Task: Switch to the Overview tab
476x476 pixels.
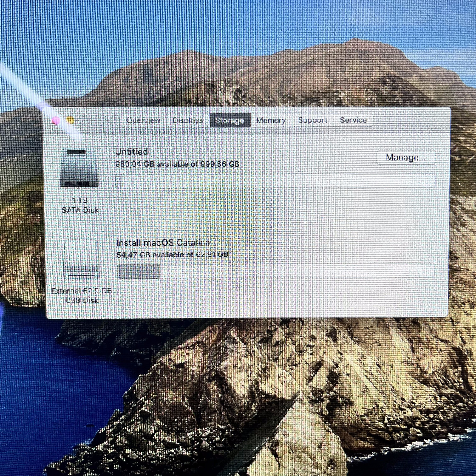Action: (x=143, y=120)
